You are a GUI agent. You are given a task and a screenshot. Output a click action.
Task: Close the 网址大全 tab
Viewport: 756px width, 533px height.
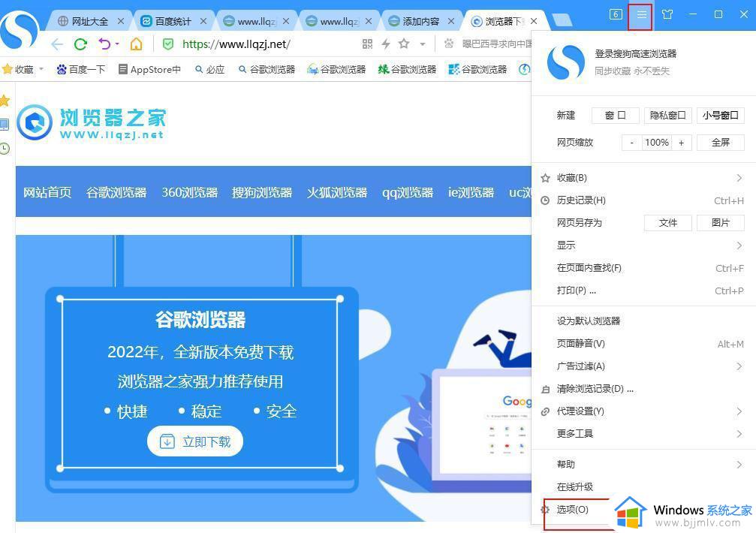click(121, 21)
